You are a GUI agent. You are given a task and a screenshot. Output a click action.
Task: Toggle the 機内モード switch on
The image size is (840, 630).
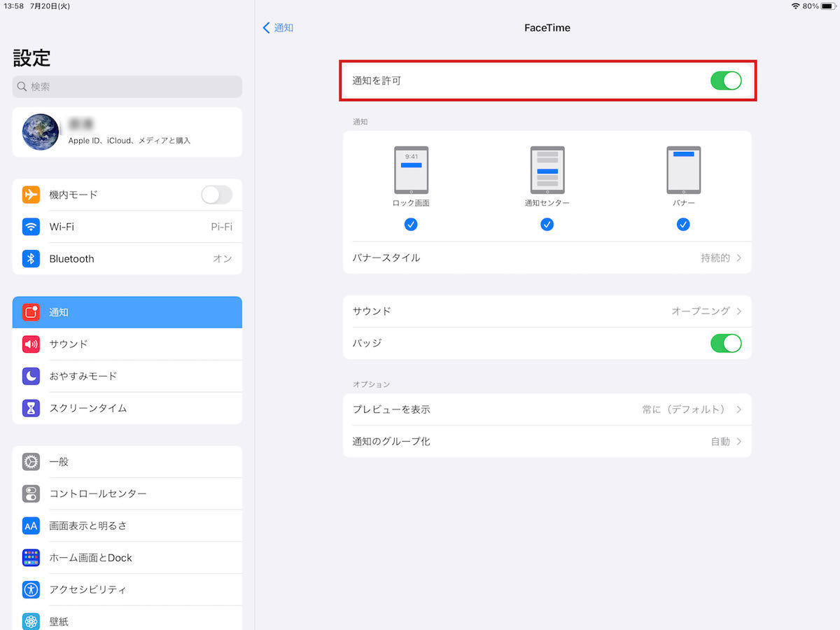(216, 195)
